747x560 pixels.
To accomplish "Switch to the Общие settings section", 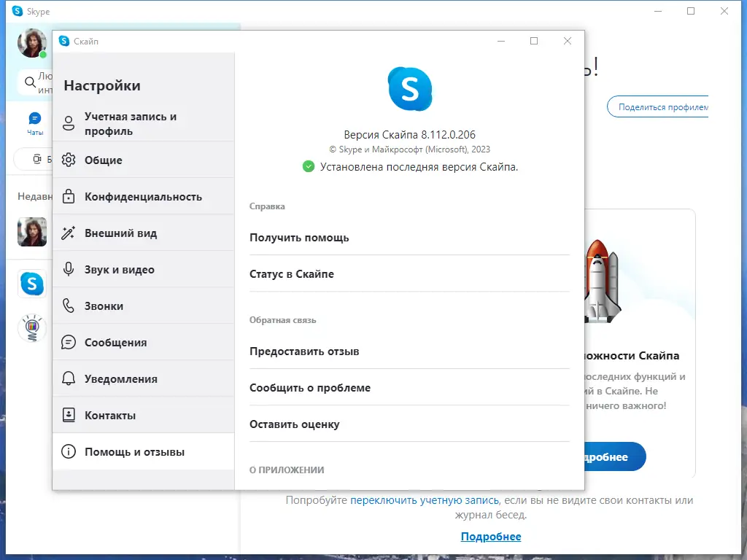I will [144, 160].
